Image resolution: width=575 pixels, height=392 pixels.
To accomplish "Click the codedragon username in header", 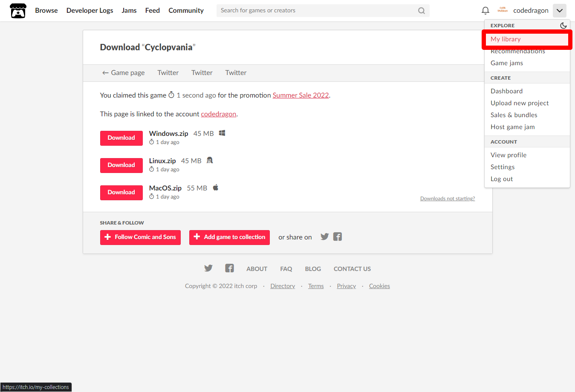I will point(531,11).
